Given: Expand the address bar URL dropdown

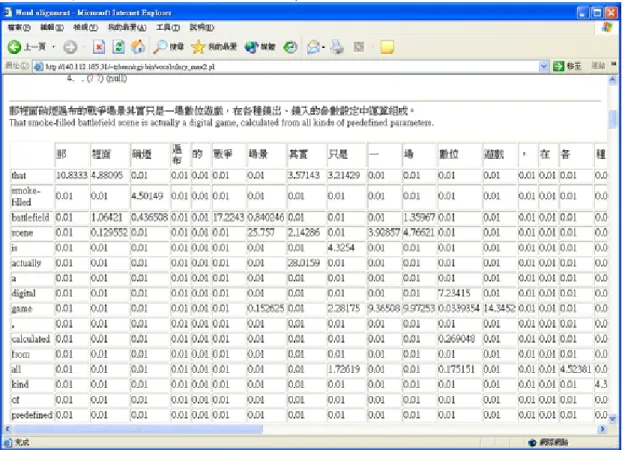Looking at the screenshot, I should [x=543, y=67].
